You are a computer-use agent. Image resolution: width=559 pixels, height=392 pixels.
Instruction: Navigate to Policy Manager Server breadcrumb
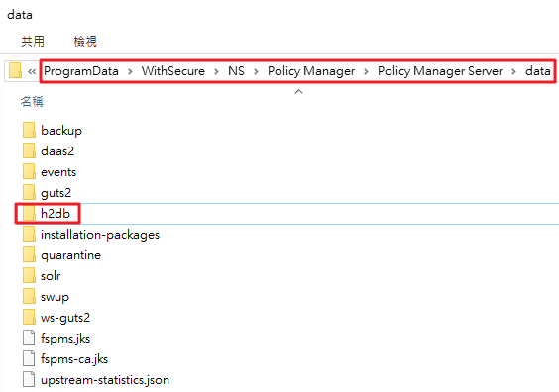pyautogui.click(x=440, y=71)
